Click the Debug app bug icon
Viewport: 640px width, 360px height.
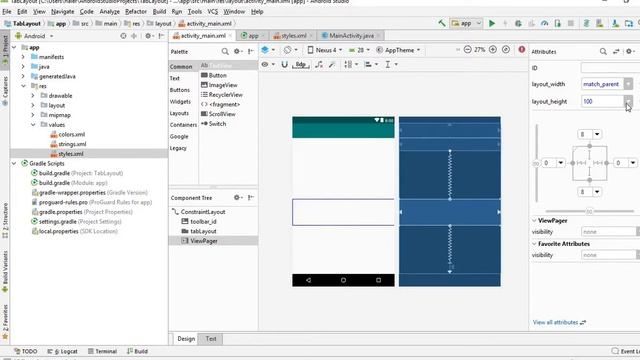518,23
